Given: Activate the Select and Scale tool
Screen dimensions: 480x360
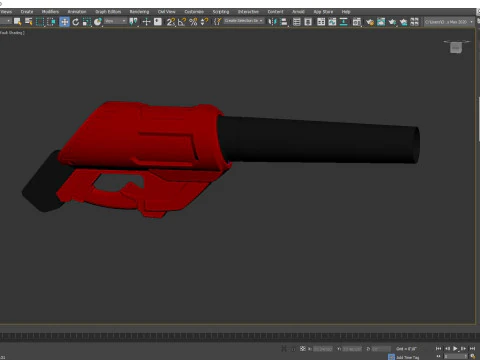Looking at the screenshot, I should (x=87, y=22).
